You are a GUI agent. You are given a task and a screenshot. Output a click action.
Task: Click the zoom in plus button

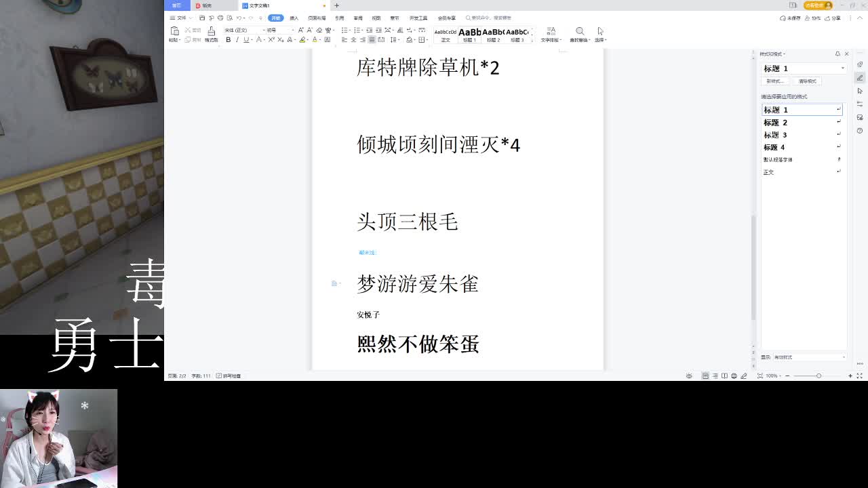[x=850, y=375]
